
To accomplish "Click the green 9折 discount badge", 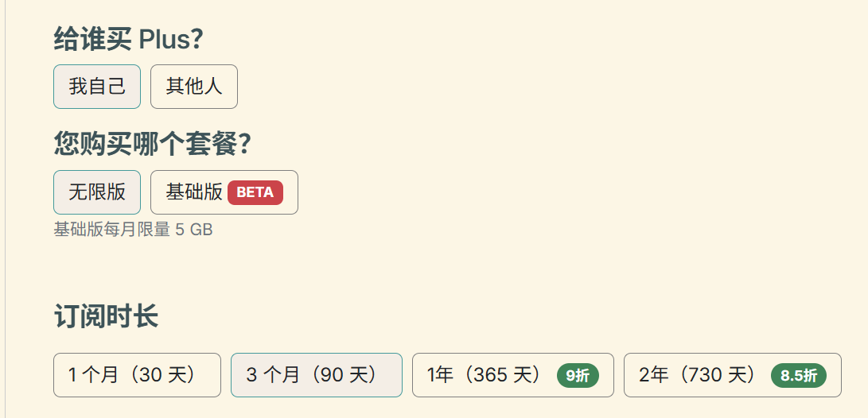I will (578, 376).
